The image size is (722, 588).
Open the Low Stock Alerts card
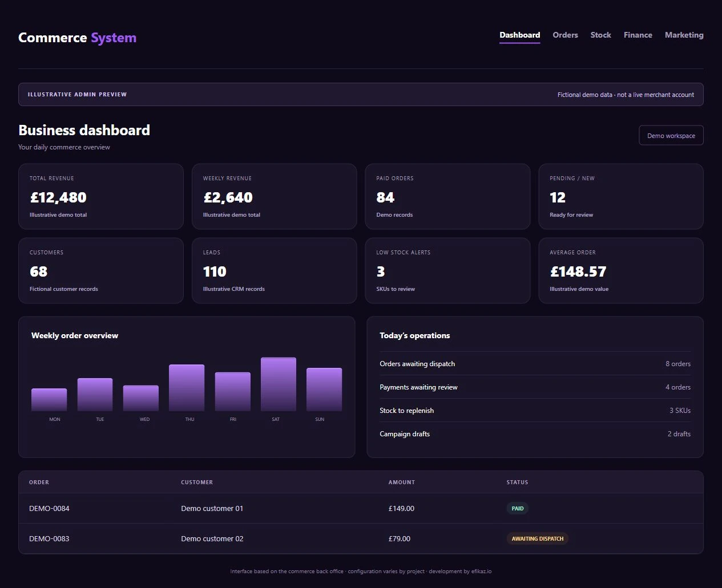(x=447, y=271)
